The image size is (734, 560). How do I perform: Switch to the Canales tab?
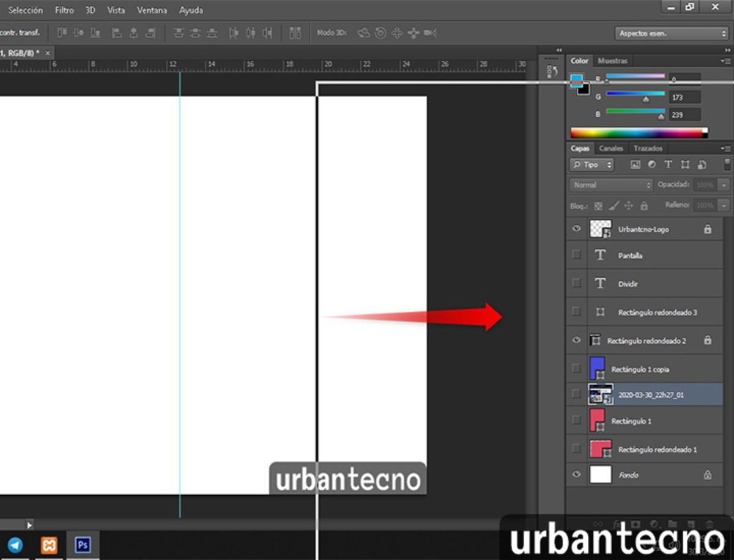(x=611, y=149)
